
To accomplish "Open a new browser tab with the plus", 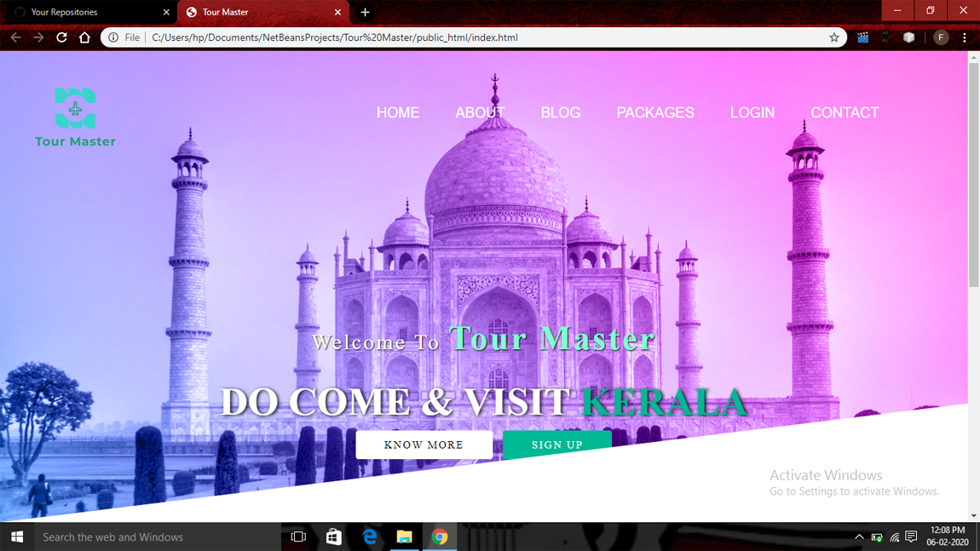I will pyautogui.click(x=365, y=12).
